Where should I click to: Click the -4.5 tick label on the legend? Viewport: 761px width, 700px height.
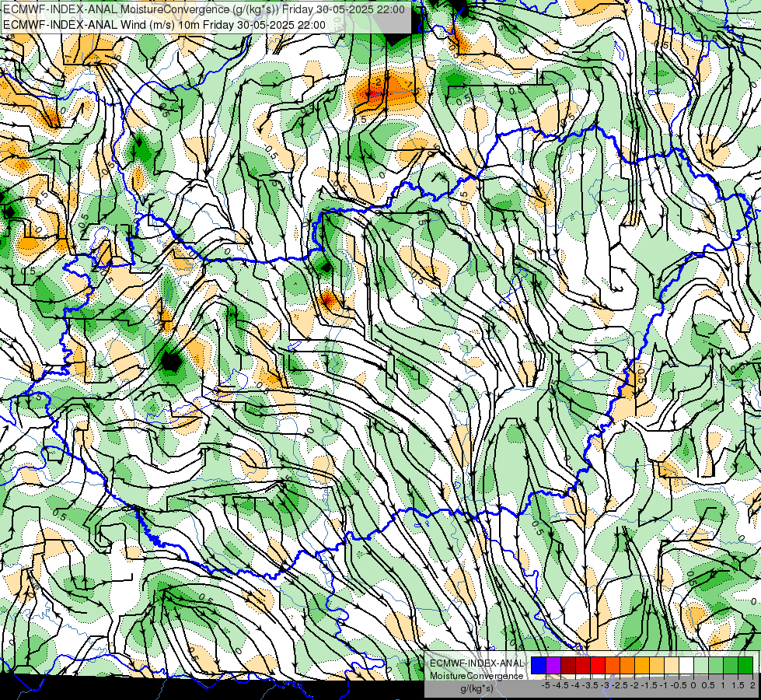[560, 685]
